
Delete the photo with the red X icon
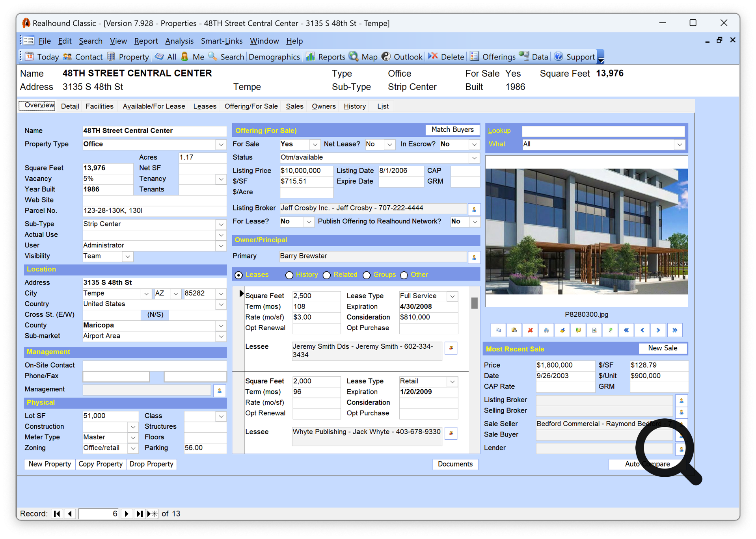531,330
